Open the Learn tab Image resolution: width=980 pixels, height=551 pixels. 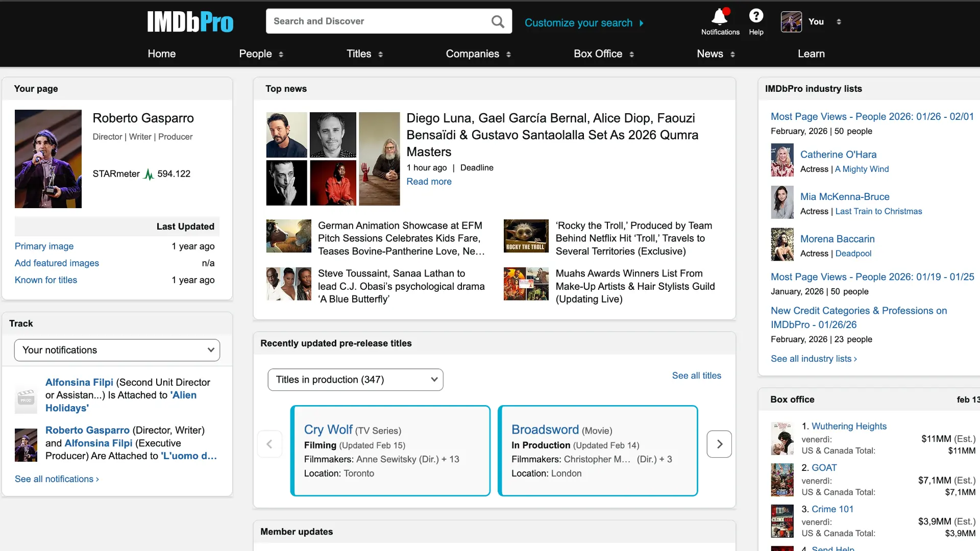(x=811, y=54)
